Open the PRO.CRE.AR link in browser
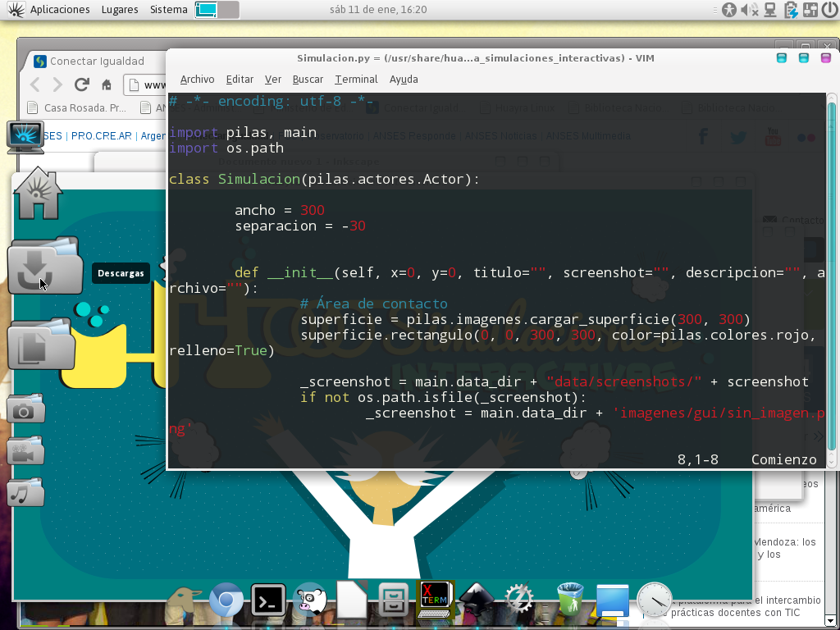 tap(101, 136)
